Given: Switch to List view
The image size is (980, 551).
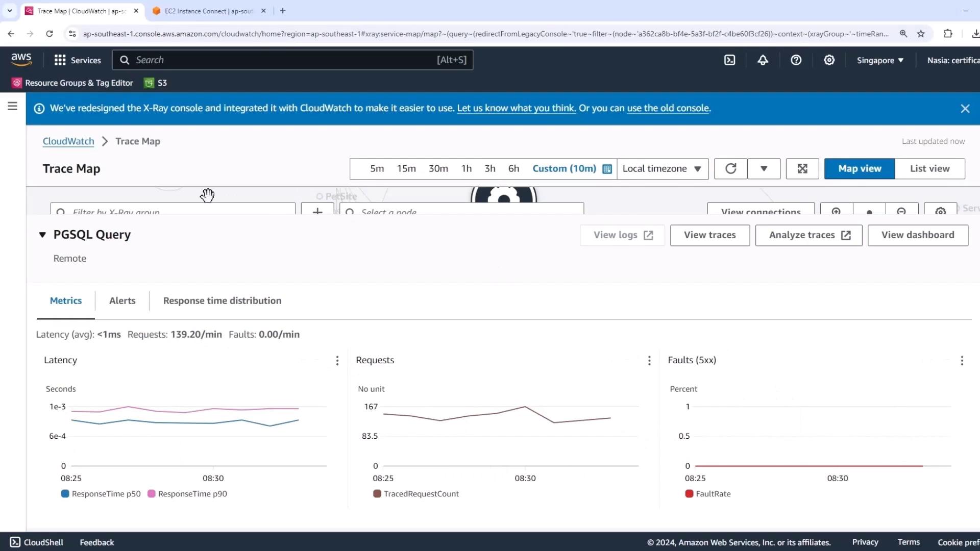Looking at the screenshot, I should pyautogui.click(x=929, y=169).
